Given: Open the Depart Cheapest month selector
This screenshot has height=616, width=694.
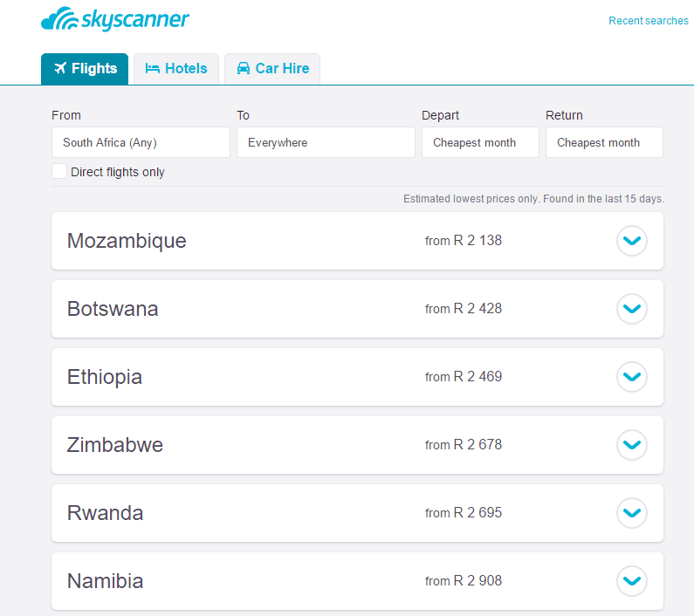Looking at the screenshot, I should (480, 142).
